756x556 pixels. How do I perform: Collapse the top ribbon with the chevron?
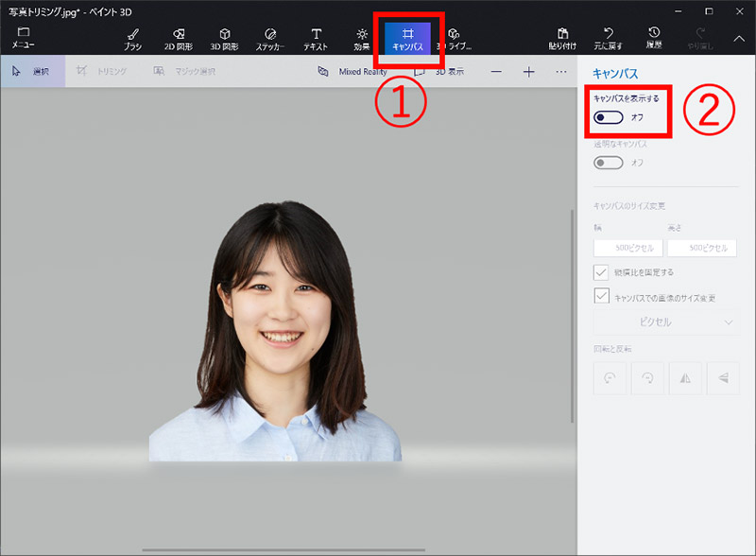[739, 38]
